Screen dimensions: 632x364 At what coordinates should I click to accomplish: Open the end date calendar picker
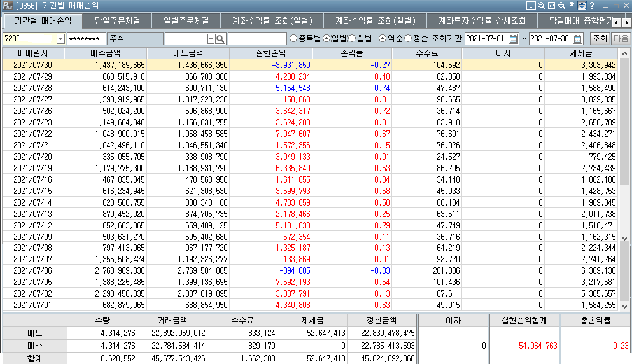point(578,39)
